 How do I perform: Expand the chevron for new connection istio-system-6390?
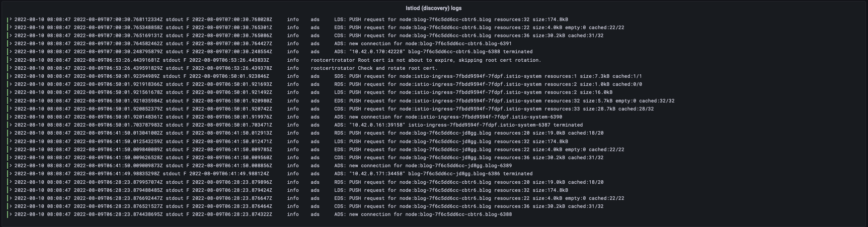[x=11, y=117]
